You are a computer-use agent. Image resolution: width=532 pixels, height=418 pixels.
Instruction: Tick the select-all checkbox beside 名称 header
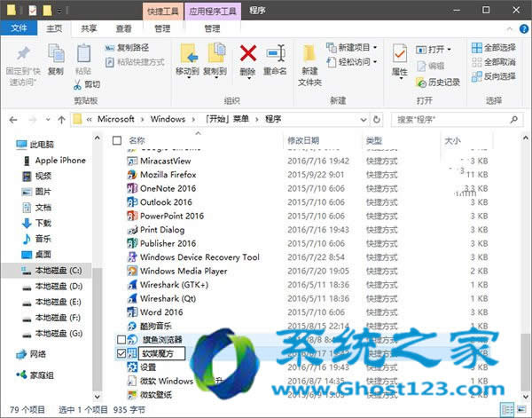tap(117, 140)
